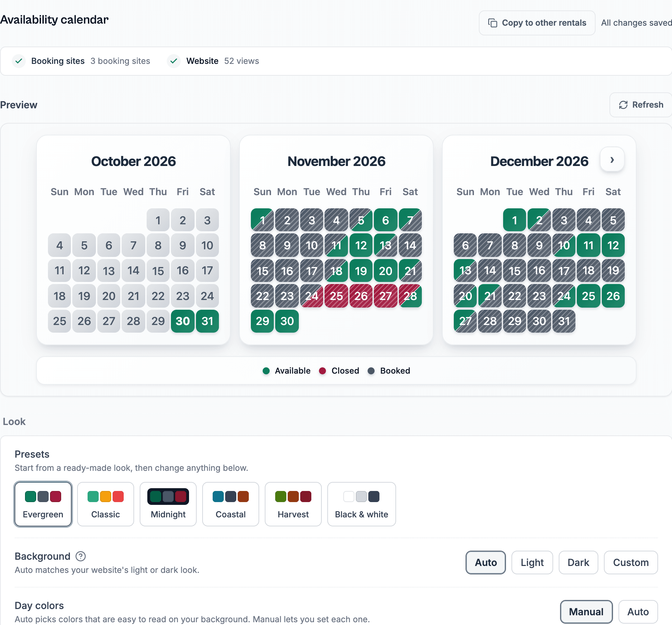Set Background to Auto
The image size is (672, 625).
coord(486,562)
